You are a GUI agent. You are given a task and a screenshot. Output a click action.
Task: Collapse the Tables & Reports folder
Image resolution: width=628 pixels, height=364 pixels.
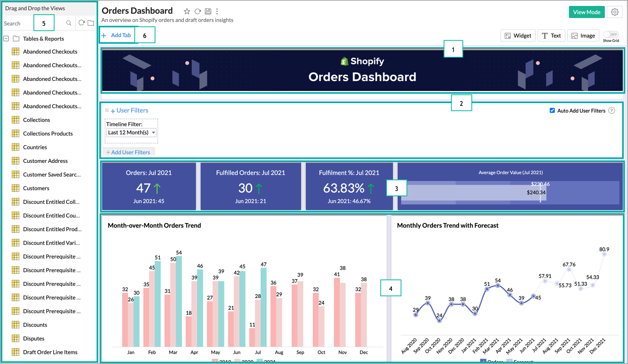click(x=5, y=39)
